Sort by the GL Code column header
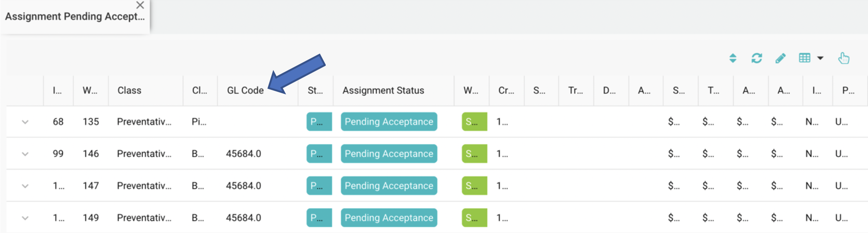 click(245, 90)
